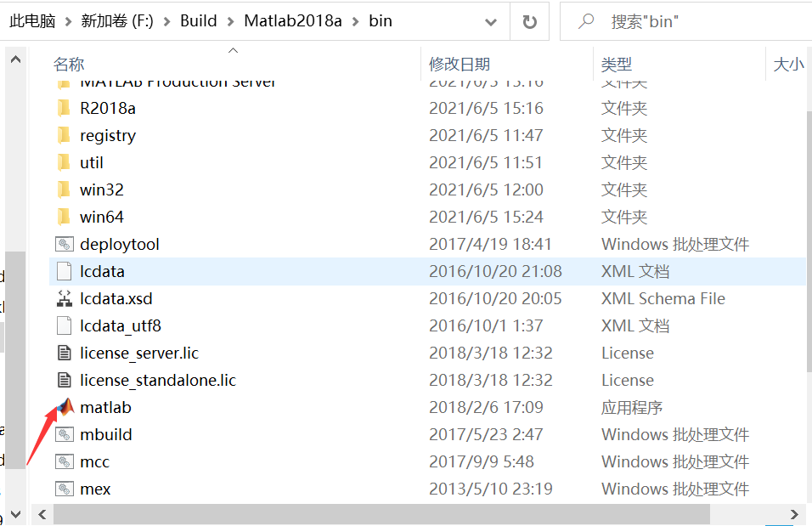Click the registry folder icon

click(x=64, y=135)
